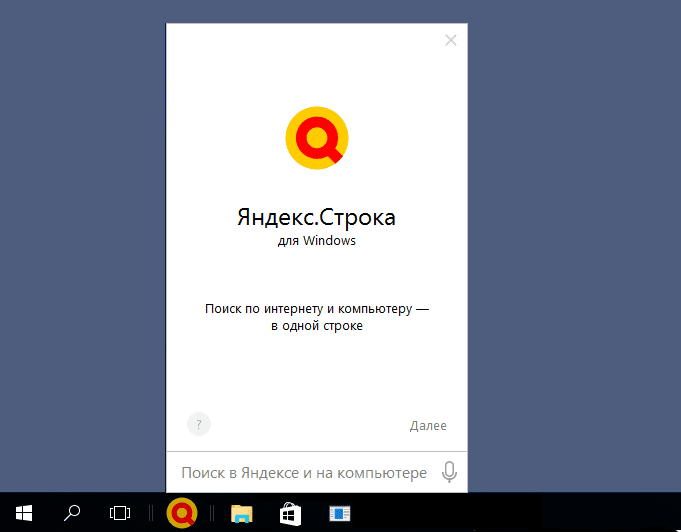Open Task View from the taskbar
Screen dimensions: 681x532
(x=120, y=513)
